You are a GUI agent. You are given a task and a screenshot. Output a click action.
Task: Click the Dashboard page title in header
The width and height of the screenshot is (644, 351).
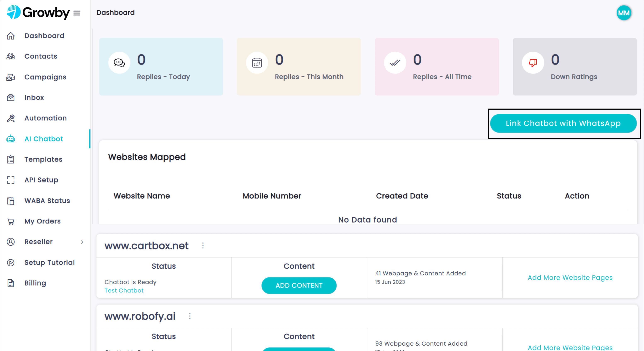115,12
